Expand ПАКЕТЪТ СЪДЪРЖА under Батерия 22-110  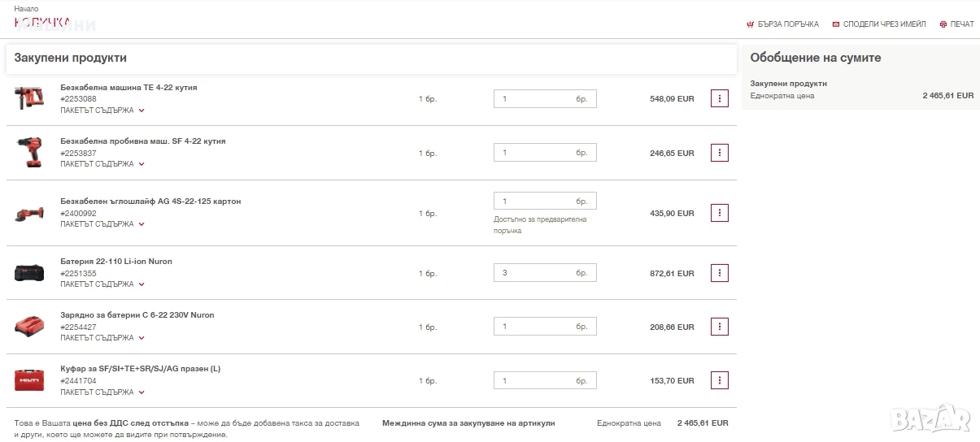point(102,284)
